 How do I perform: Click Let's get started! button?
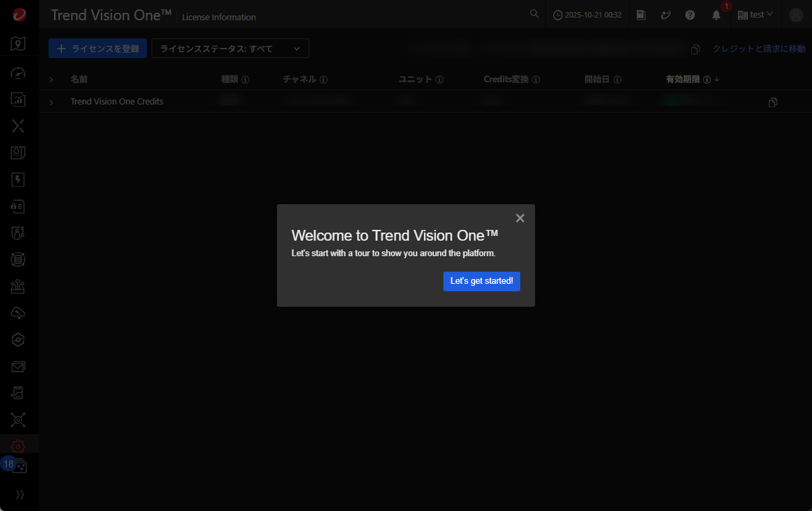click(x=482, y=281)
